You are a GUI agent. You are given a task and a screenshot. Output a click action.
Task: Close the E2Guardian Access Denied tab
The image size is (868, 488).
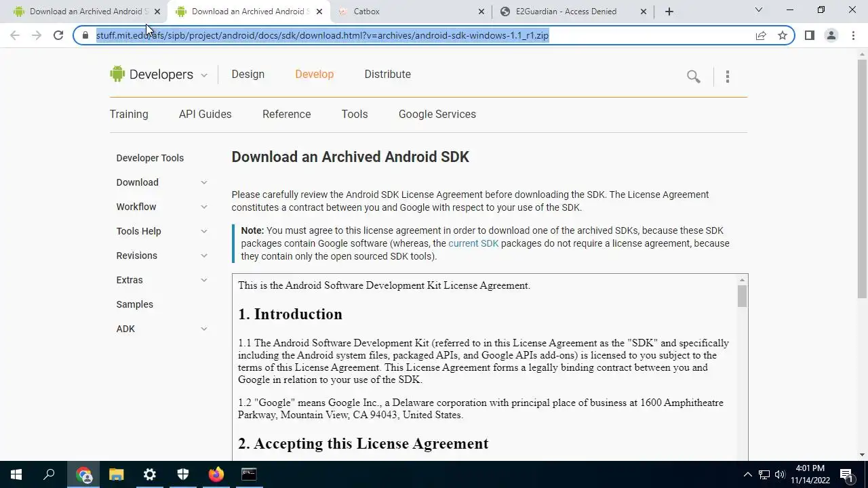click(x=644, y=12)
